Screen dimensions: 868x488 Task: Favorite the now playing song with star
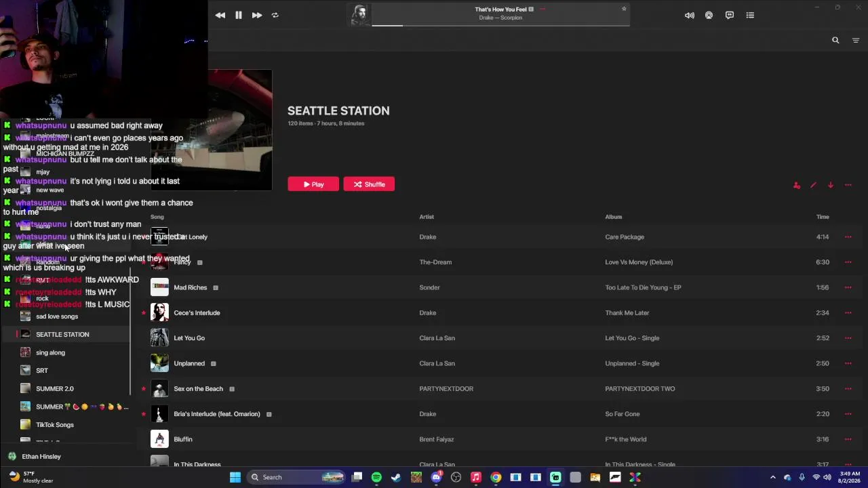pyautogui.click(x=624, y=9)
